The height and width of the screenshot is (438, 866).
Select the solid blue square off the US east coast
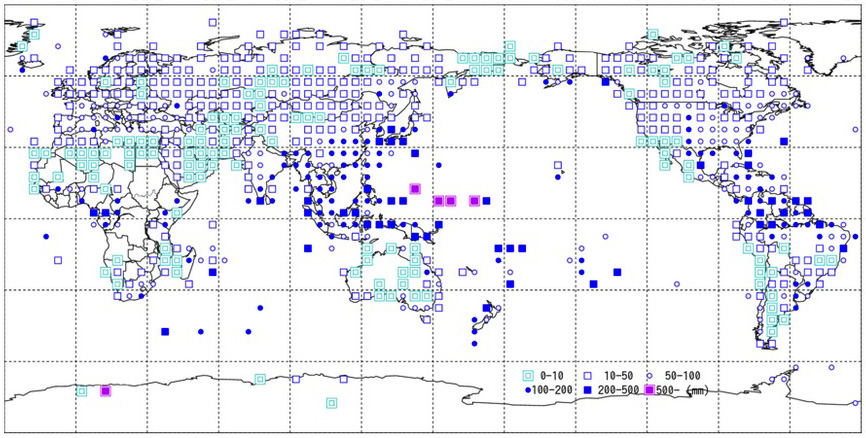782,141
